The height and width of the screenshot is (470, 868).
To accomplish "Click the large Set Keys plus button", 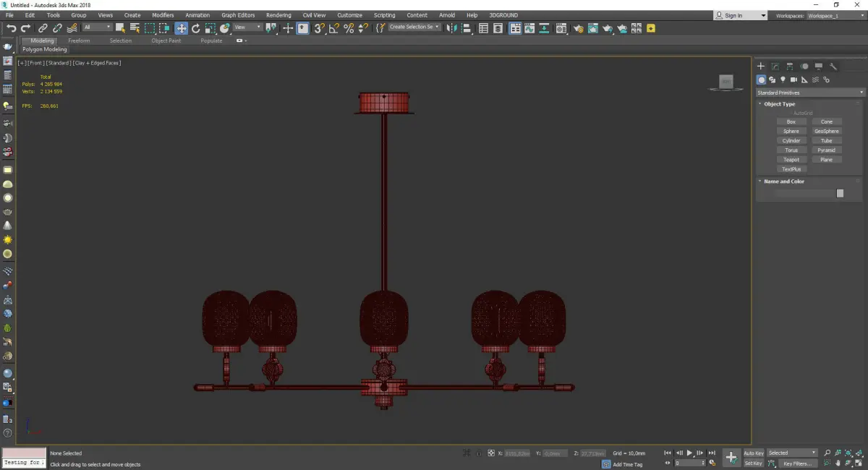I will (x=731, y=457).
